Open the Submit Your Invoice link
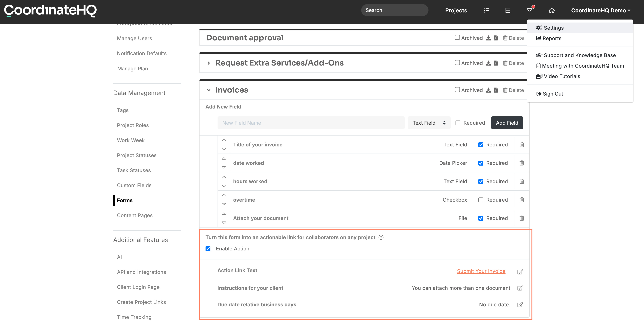Screen dimensions: 644x321 [481, 271]
